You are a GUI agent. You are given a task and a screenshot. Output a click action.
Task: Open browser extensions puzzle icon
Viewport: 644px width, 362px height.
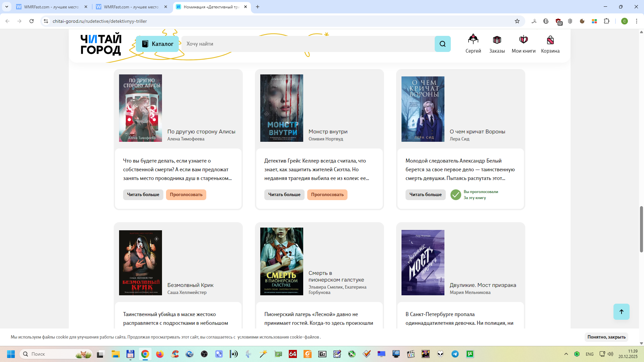[x=606, y=21]
